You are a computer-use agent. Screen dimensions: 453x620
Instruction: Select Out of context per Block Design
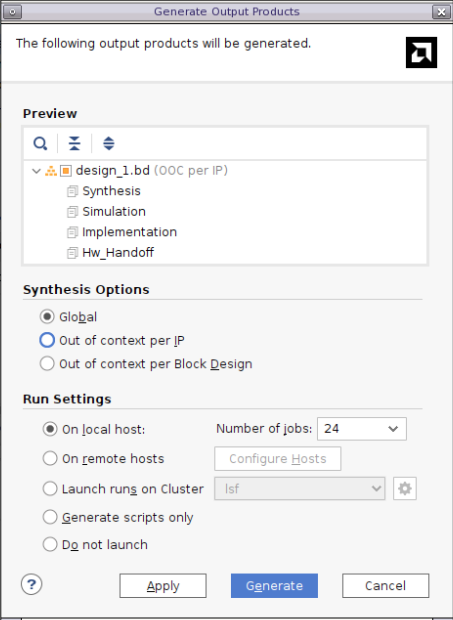[x=146, y=364]
